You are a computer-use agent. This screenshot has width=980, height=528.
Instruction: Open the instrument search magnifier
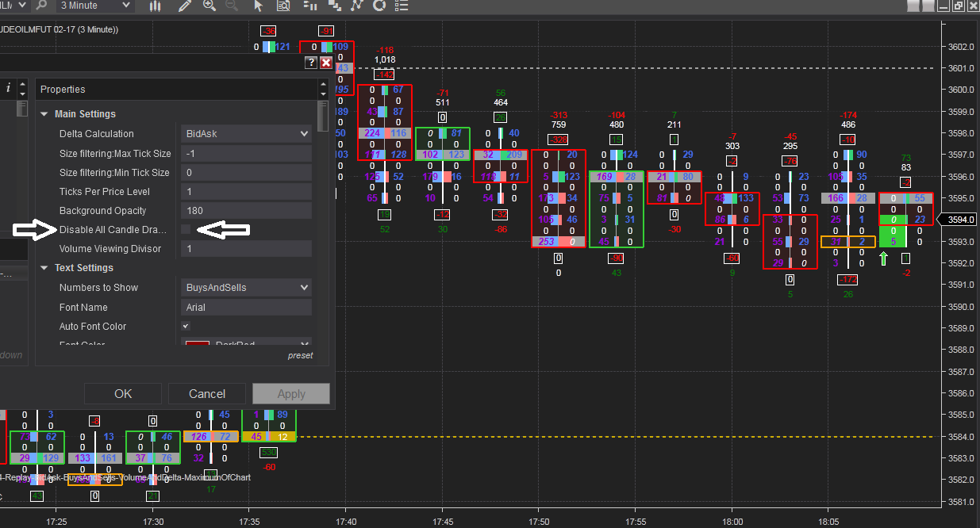point(40,6)
